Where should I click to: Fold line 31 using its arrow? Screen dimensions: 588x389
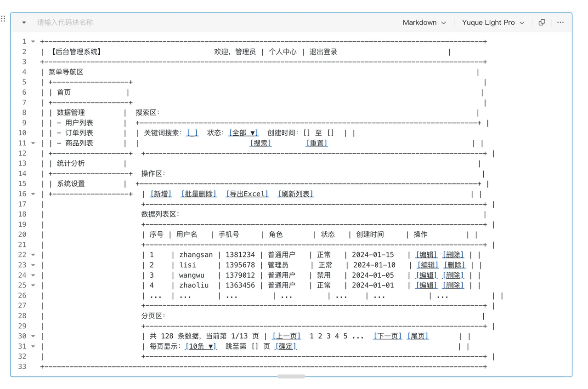pos(33,346)
